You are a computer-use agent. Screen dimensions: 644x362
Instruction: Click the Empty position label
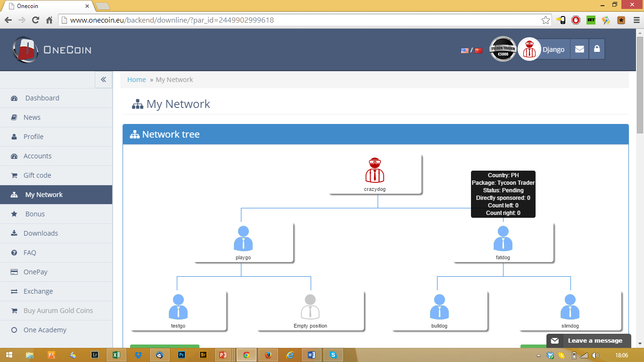point(310,326)
